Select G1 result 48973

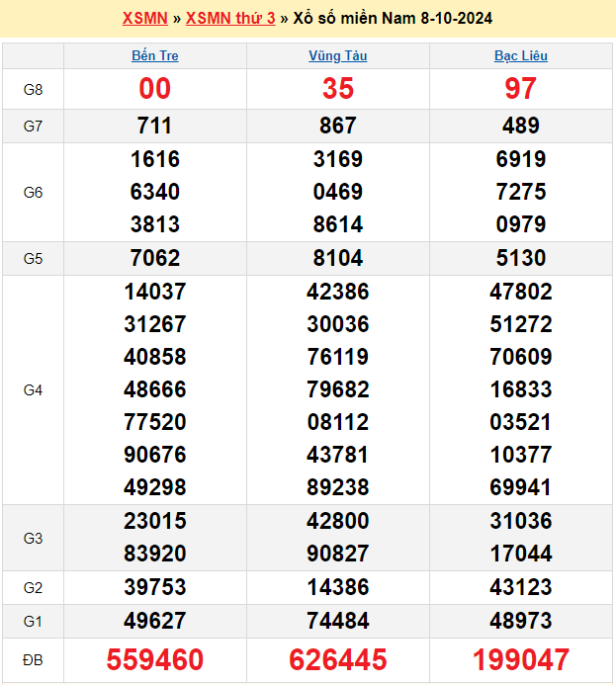(x=521, y=621)
